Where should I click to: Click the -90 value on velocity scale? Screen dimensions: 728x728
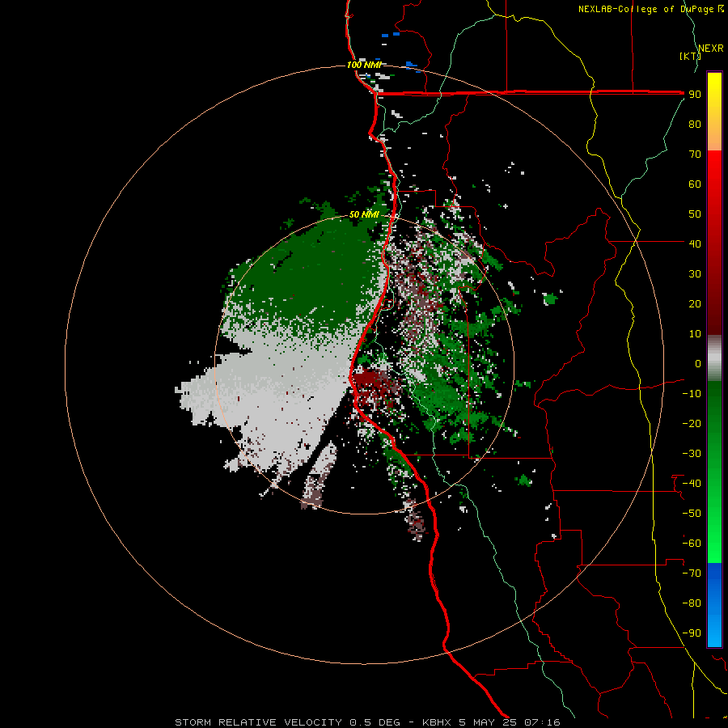pyautogui.click(x=692, y=633)
